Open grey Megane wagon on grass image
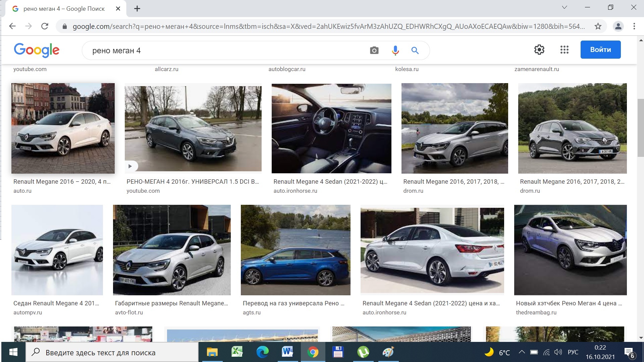The height and width of the screenshot is (362, 644). (573, 128)
